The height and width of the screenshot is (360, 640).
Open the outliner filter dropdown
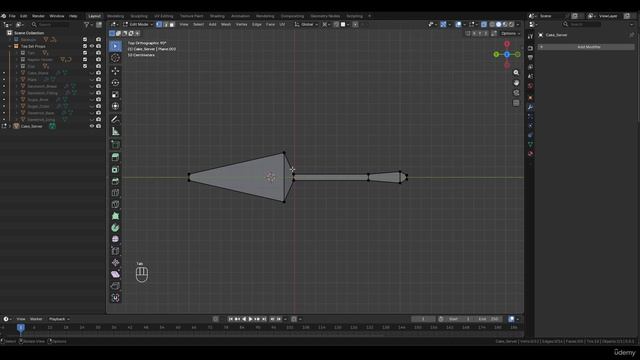88,25
